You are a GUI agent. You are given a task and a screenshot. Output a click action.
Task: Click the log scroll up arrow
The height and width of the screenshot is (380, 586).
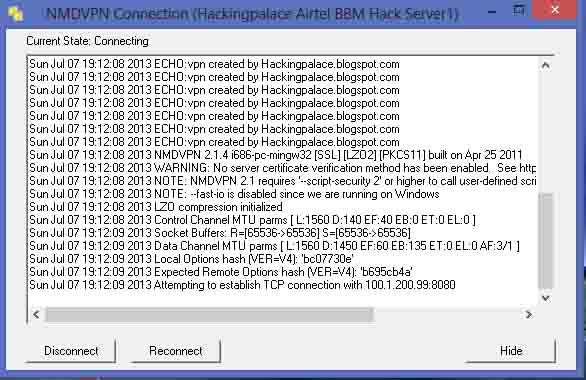point(546,66)
